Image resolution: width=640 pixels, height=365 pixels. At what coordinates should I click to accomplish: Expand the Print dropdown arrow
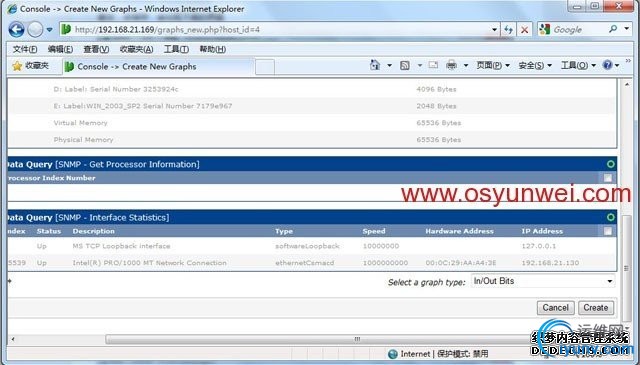coord(466,65)
